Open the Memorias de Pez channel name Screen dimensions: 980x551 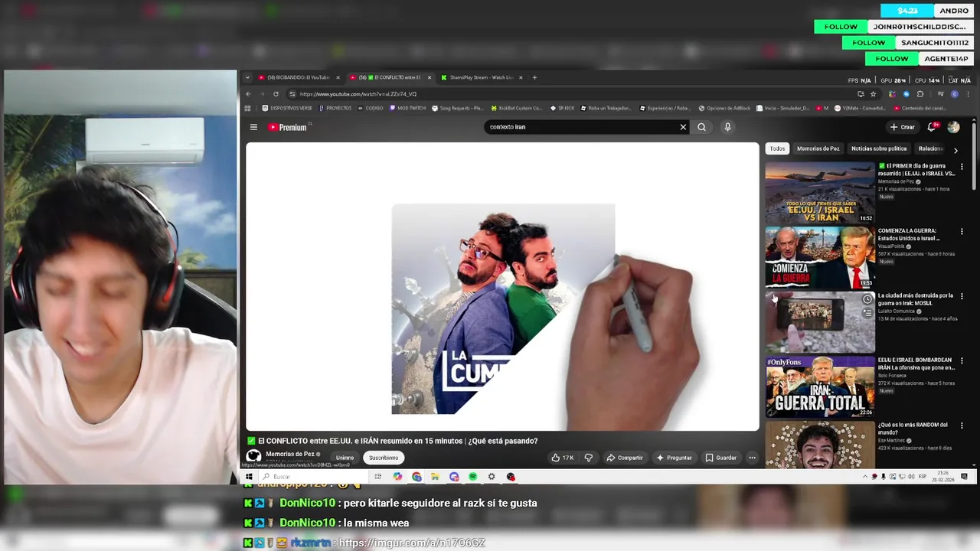290,454
